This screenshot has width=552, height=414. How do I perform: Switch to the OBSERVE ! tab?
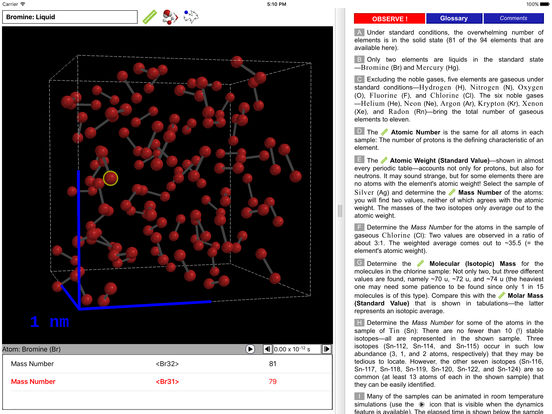click(x=389, y=19)
